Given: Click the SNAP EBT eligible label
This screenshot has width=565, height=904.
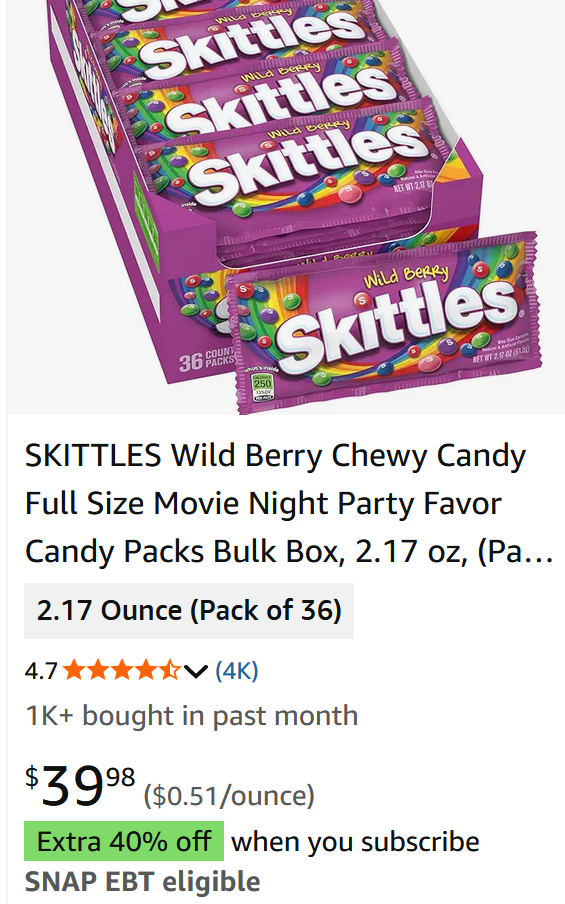Looking at the screenshot, I should pyautogui.click(x=142, y=882).
